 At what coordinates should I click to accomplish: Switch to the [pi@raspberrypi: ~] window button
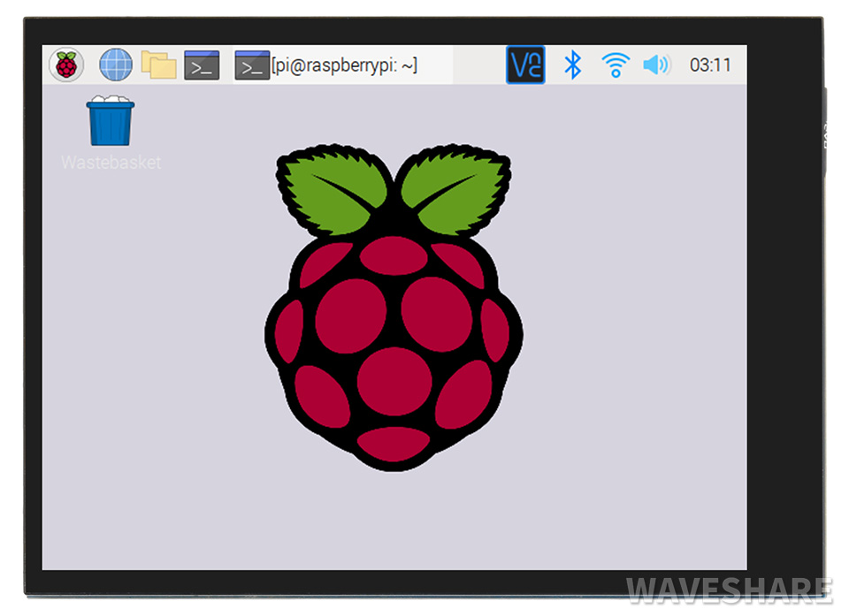[x=345, y=65]
